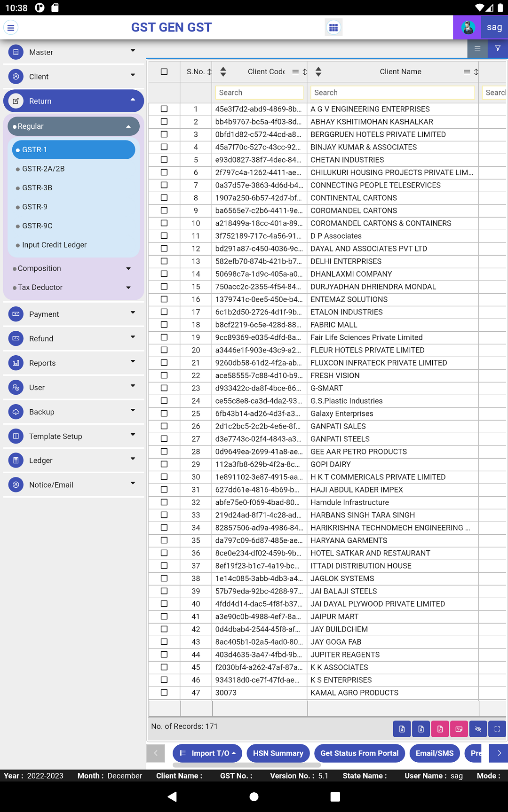
Task: Open the hamburger menu at top left
Action: pos(11,28)
